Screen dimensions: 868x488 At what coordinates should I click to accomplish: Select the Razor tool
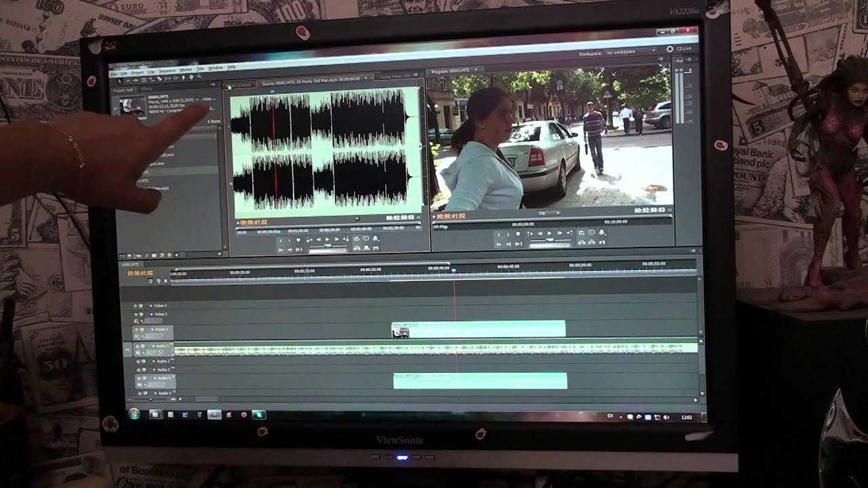tap(159, 79)
